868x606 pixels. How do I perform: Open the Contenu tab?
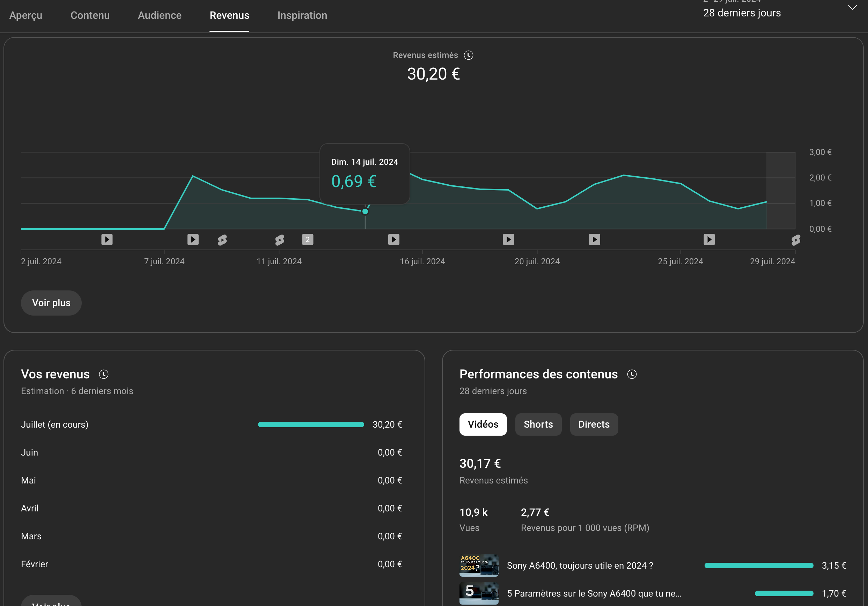click(x=90, y=15)
